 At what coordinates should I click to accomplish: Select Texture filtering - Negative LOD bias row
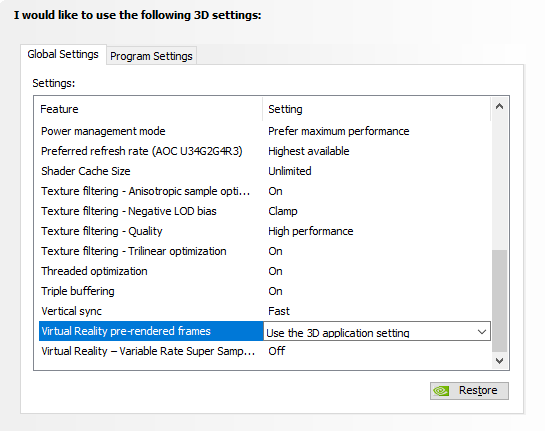coord(265,211)
